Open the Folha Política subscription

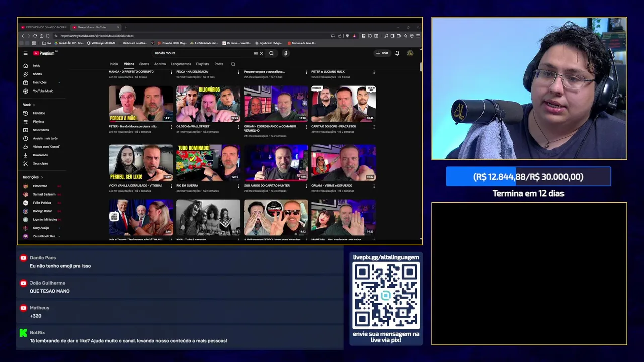41,203
